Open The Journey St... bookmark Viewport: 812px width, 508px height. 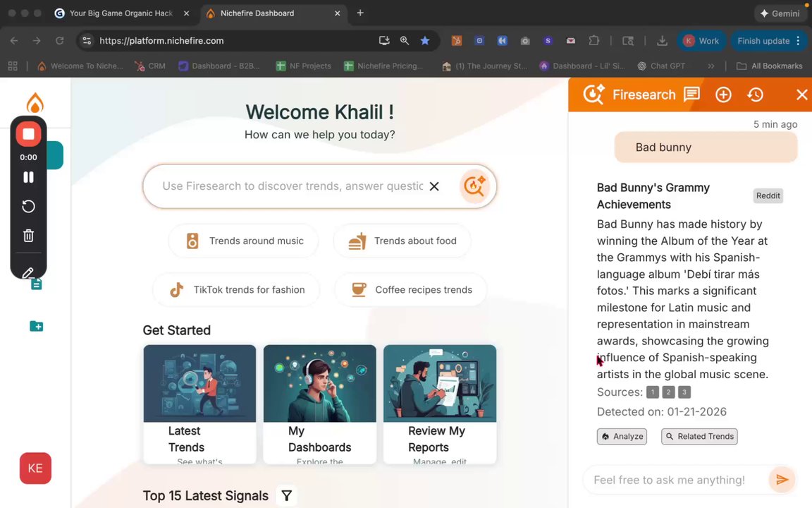pos(485,66)
